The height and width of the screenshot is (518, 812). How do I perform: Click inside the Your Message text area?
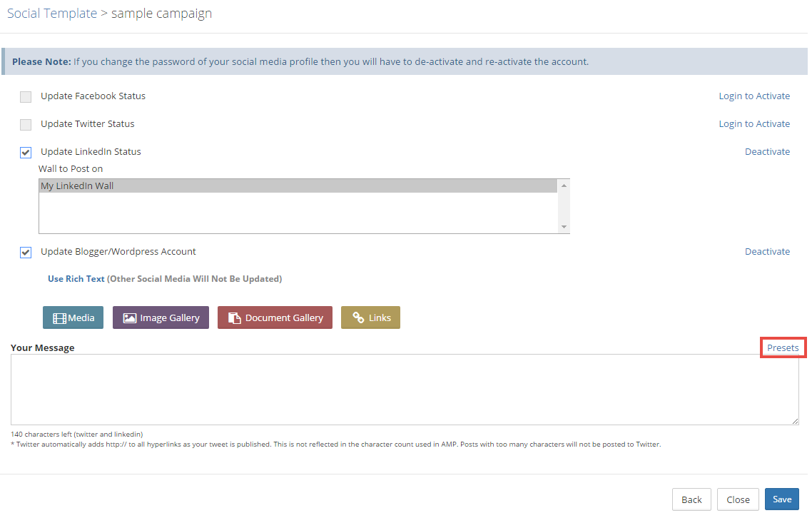coord(404,390)
